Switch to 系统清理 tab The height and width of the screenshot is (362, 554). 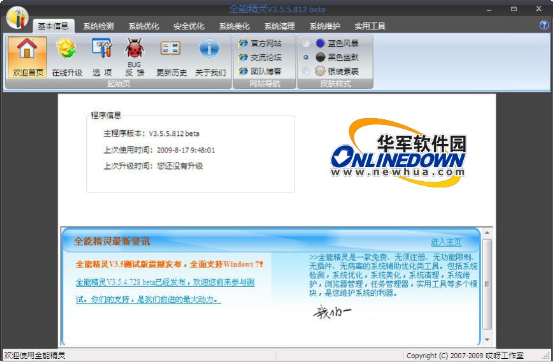pos(279,26)
